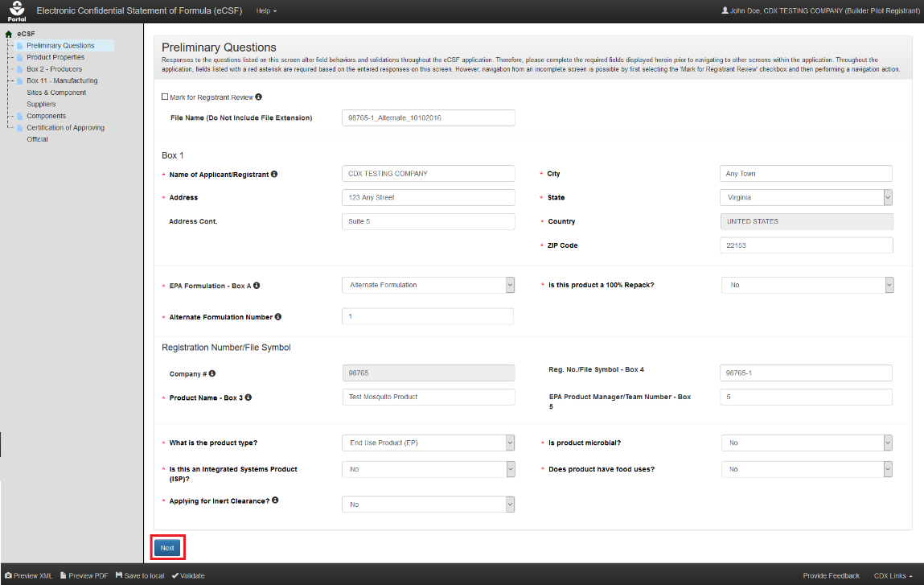Click info icon next to Company #
Viewport: 924px width, 585px height.
click(x=212, y=373)
